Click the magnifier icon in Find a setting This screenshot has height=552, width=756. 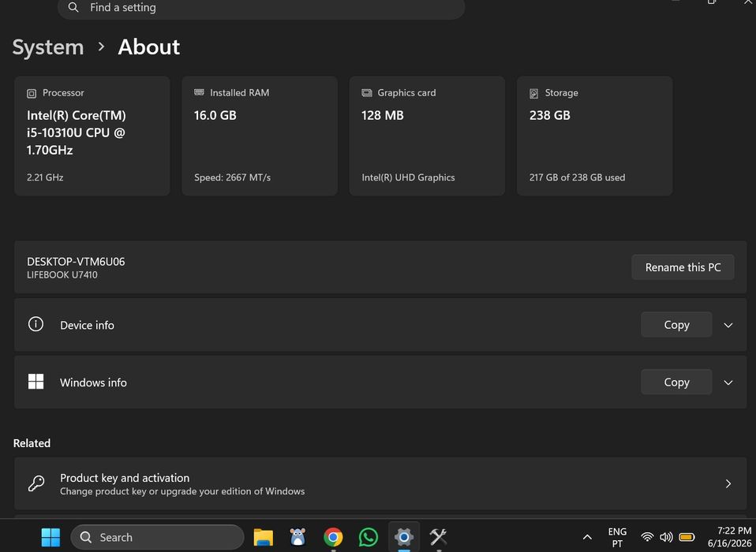(73, 7)
